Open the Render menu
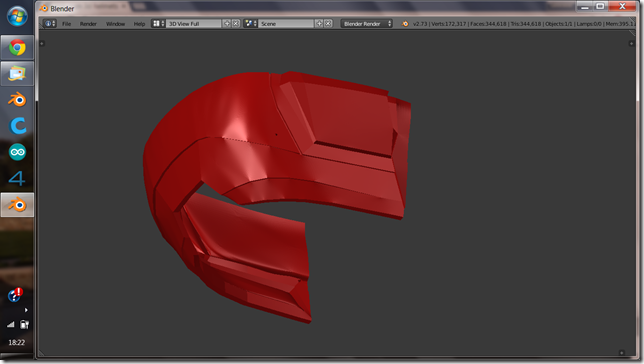The image size is (644, 364). [88, 24]
